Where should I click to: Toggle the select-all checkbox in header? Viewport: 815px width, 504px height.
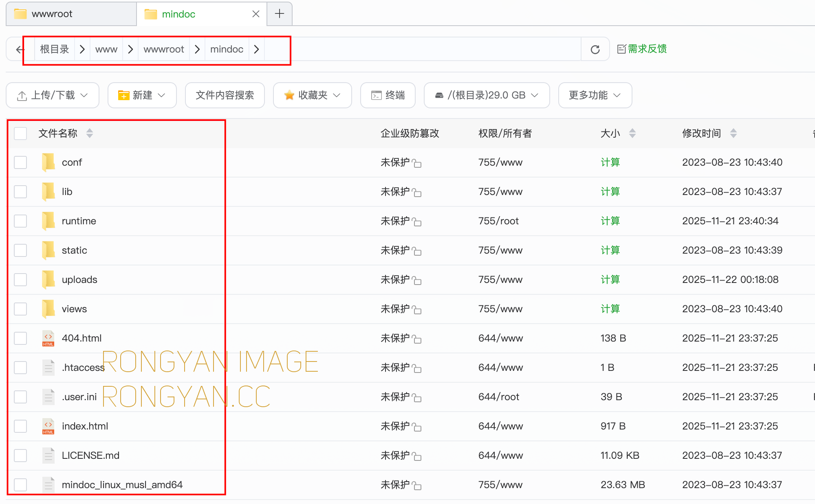coord(20,133)
